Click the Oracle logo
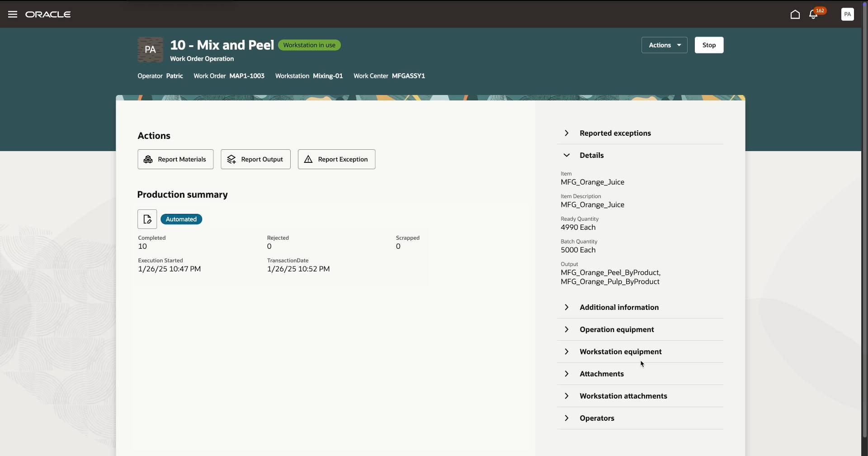 click(48, 14)
